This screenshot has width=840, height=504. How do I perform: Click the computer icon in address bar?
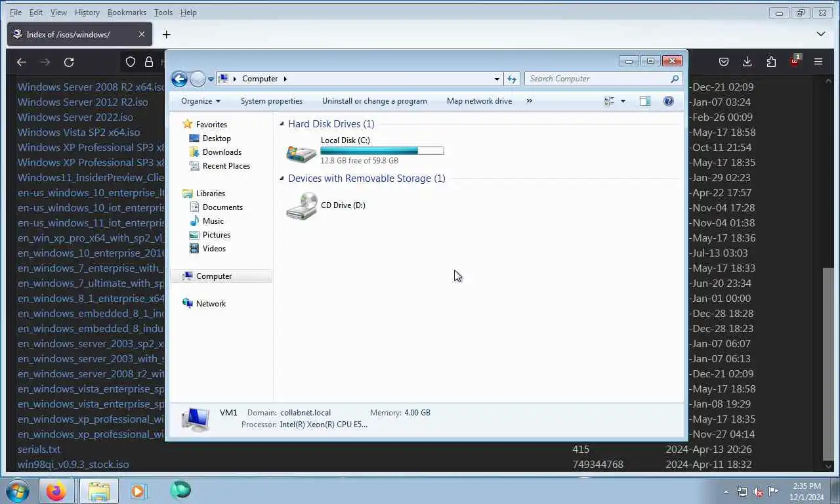pos(223,79)
